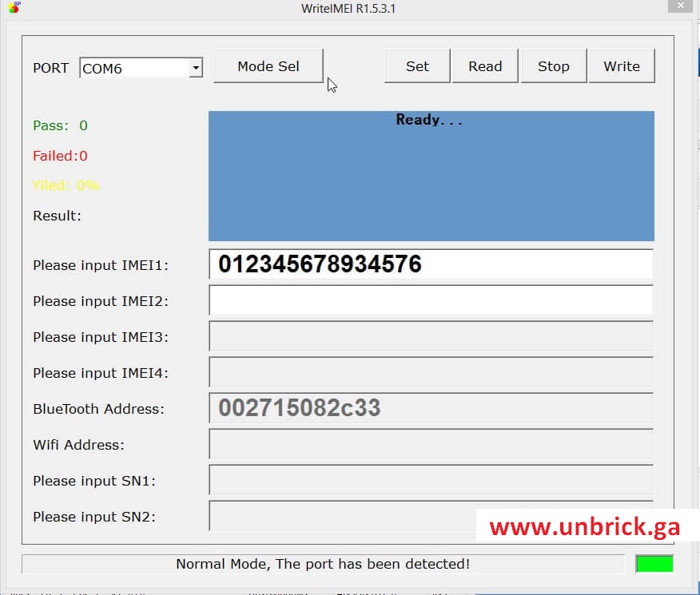Click the Read button
The width and height of the screenshot is (700, 595).
pyautogui.click(x=485, y=66)
